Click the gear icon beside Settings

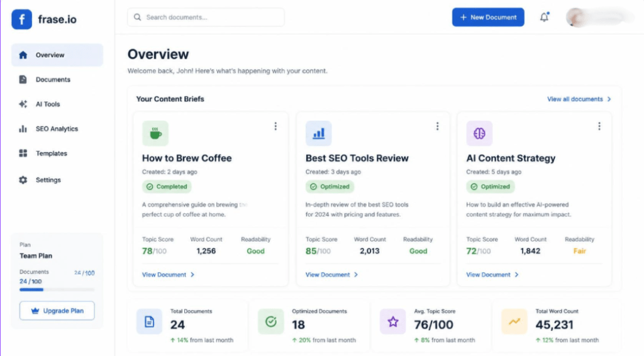[23, 180]
